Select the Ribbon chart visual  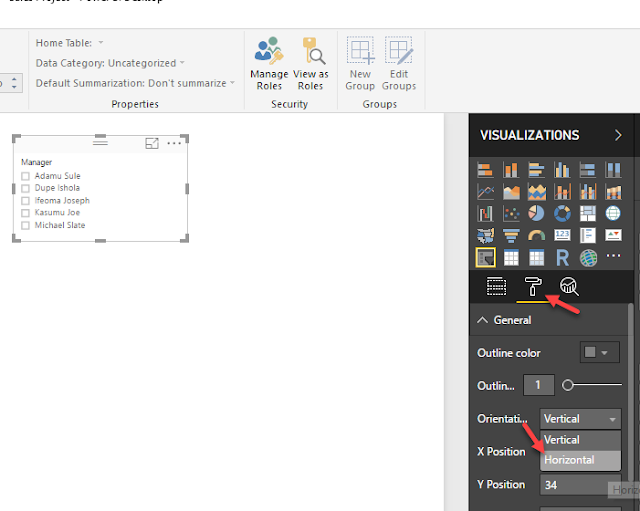[x=613, y=191]
